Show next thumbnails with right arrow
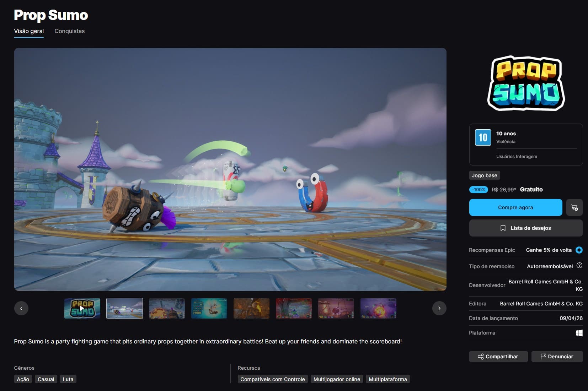The image size is (588, 391). (x=439, y=308)
